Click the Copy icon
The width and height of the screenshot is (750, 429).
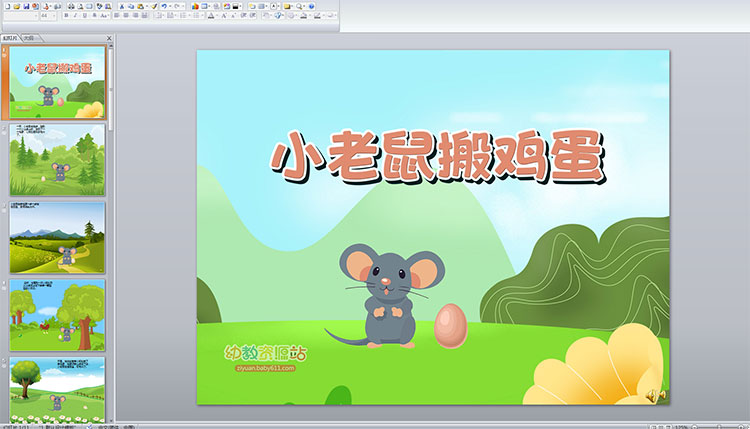131,6
